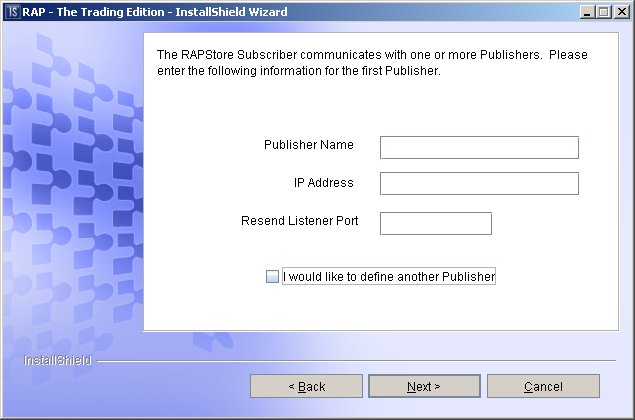Minimize the installer window

(587, 12)
